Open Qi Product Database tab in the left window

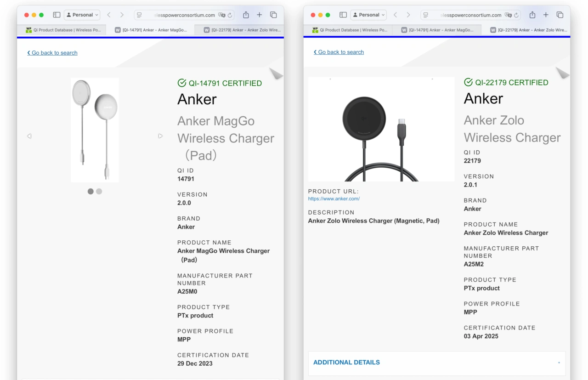point(62,30)
